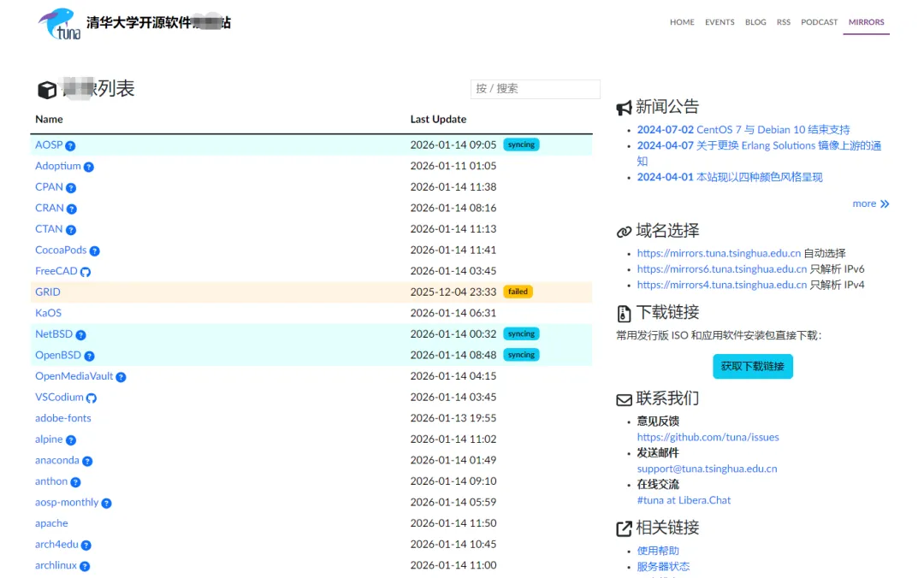The width and height of the screenshot is (924, 578).
Task: Open the CRAN mirror link
Action: 49,208
